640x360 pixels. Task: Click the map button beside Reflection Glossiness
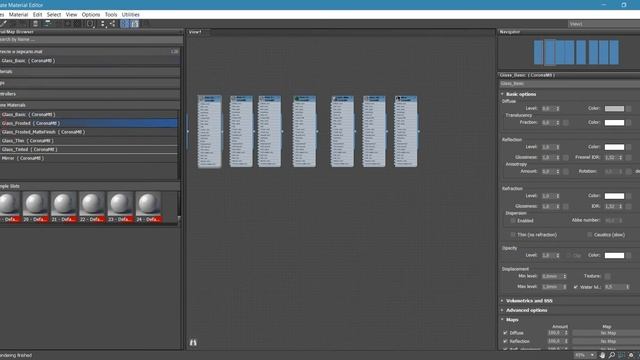(x=566, y=157)
